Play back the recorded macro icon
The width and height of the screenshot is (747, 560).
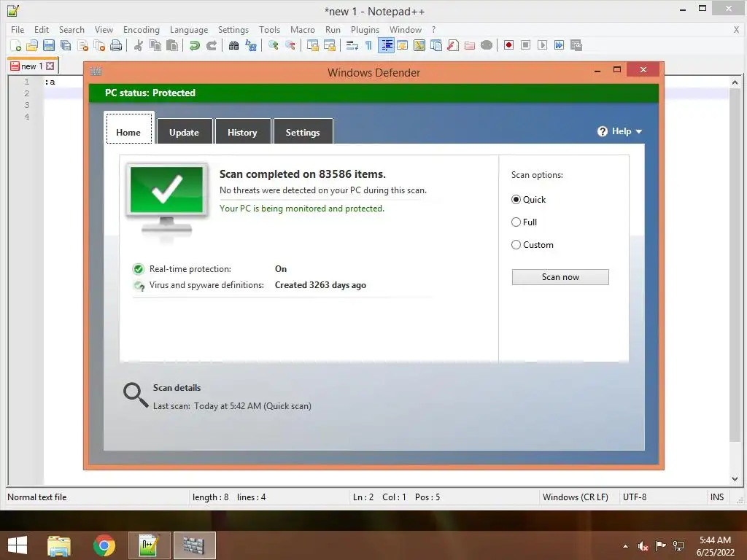pos(542,45)
